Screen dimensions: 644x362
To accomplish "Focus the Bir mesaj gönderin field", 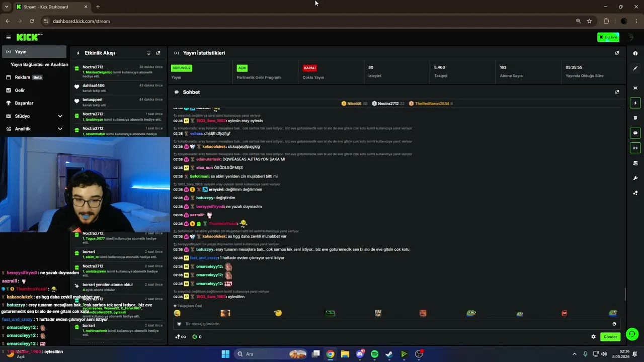I will tap(396, 324).
